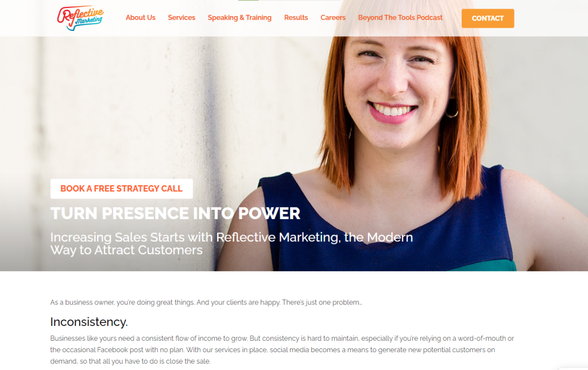This screenshot has width=588, height=370.
Task: Click the Reflective Marketing logo
Action: tap(80, 18)
